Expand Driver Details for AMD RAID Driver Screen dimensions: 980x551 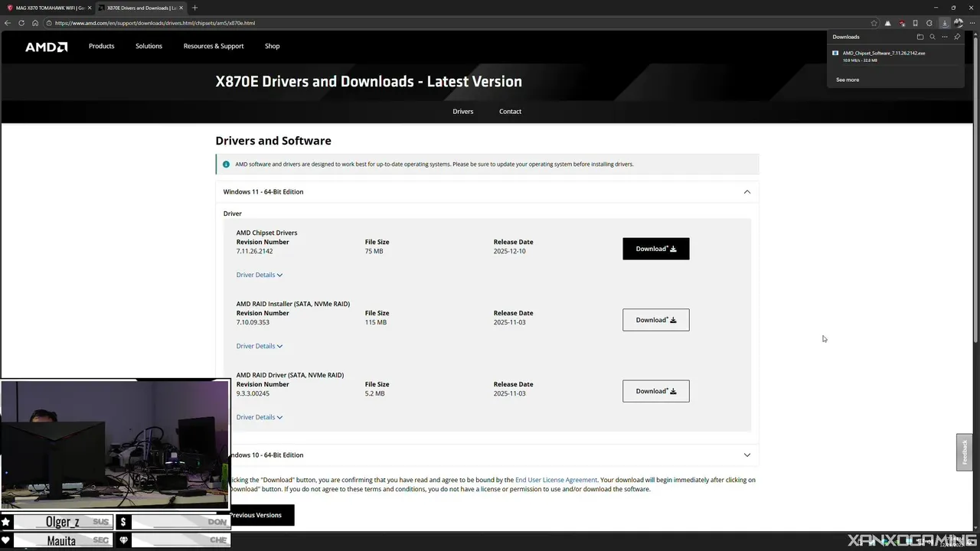(x=260, y=417)
